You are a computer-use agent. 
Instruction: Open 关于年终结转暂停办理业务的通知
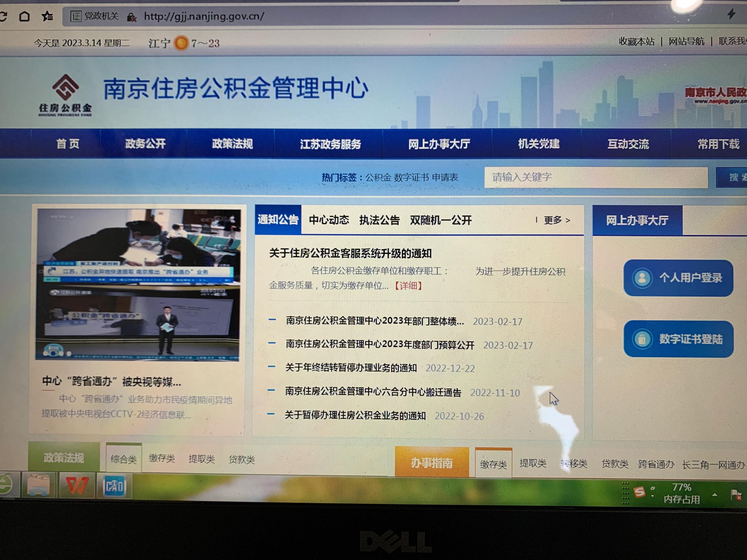coord(351,368)
